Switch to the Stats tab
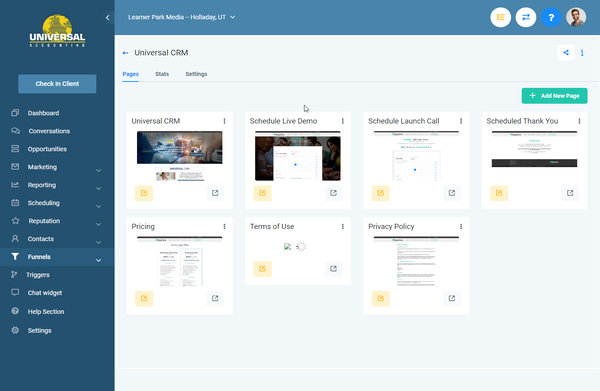This screenshot has width=600, height=391. (162, 74)
